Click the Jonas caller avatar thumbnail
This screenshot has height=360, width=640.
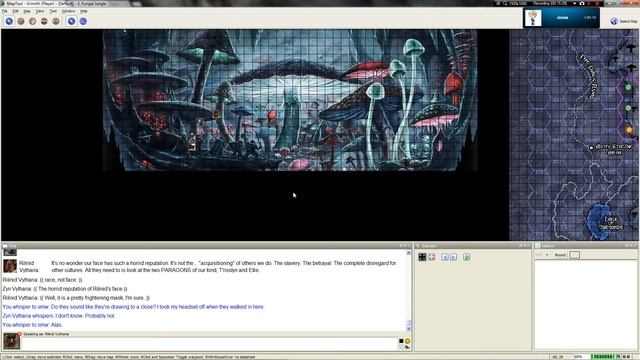click(533, 18)
